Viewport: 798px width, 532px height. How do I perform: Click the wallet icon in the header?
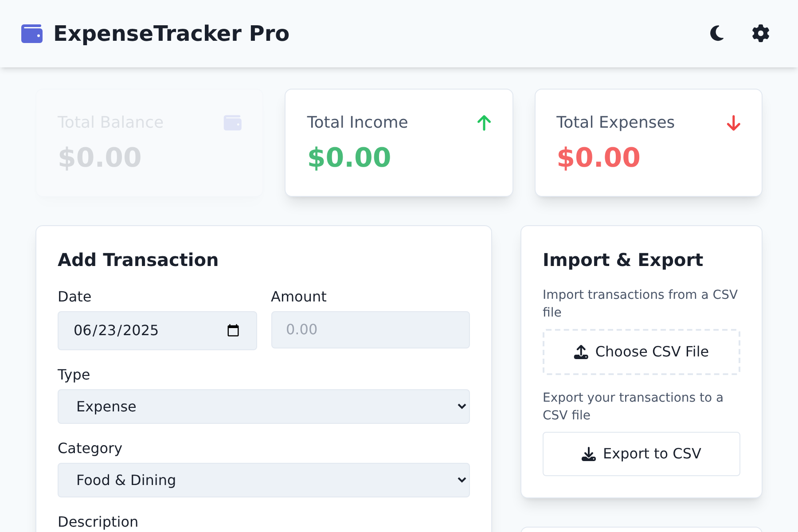point(32,33)
